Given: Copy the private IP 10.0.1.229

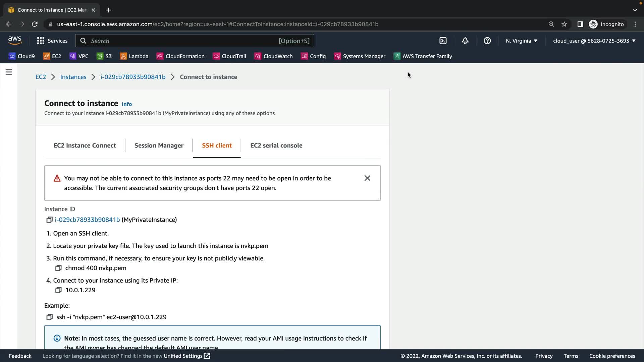Looking at the screenshot, I should tap(58, 290).
